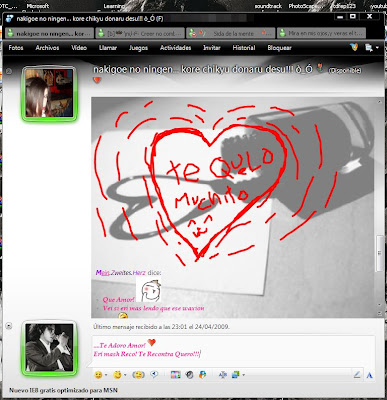
Task: Click the red heart below contact name
Action: (x=97, y=80)
